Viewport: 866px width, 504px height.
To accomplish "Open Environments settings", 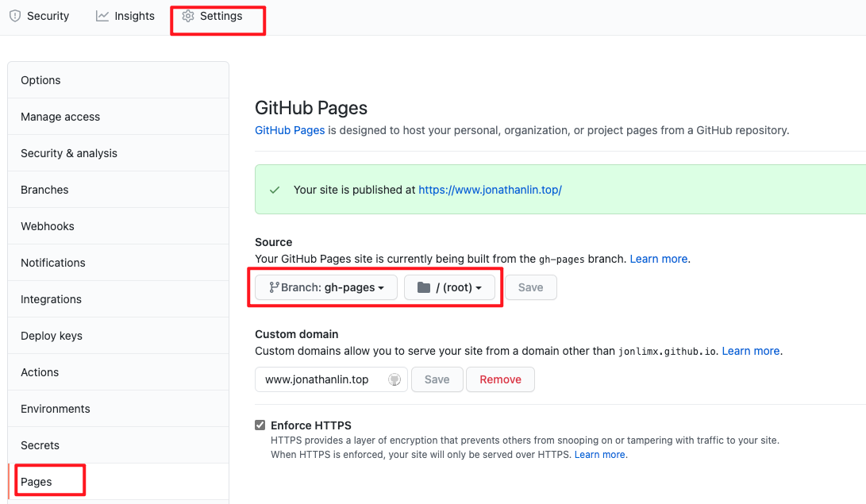I will tap(118, 409).
